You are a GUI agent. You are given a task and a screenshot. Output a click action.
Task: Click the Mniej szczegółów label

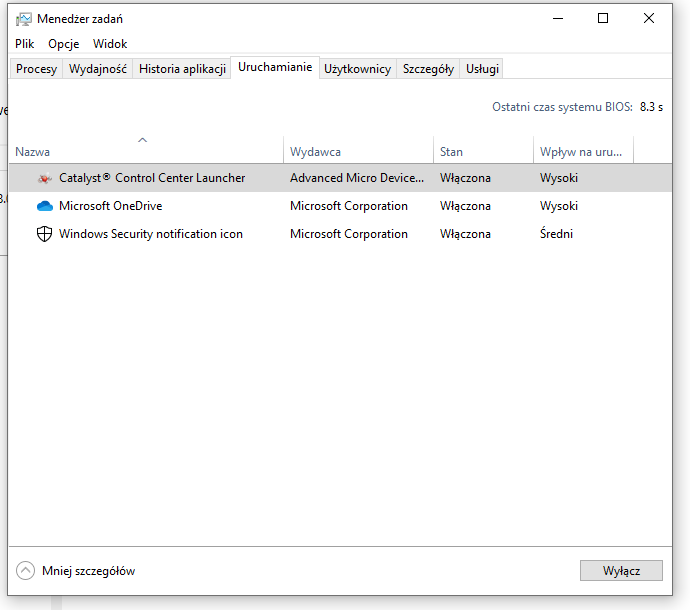(x=88, y=571)
